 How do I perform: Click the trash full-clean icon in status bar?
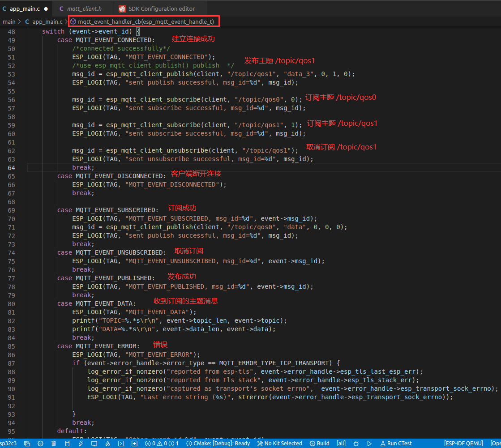(54, 444)
